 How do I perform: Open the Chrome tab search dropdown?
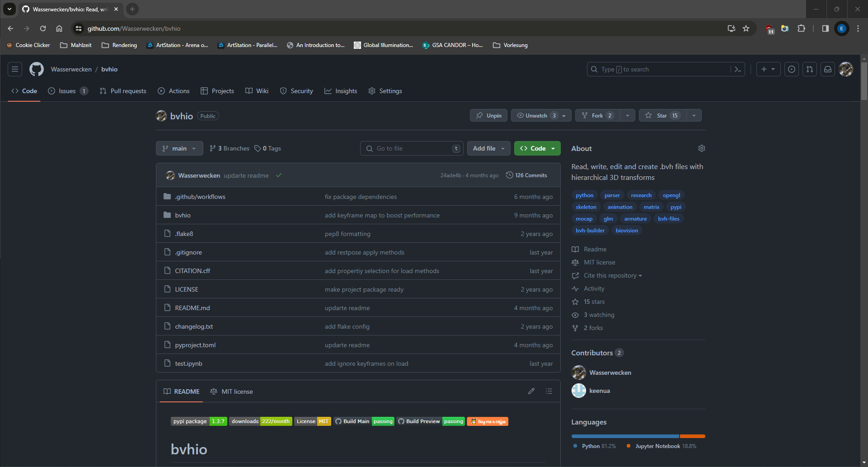coord(9,9)
